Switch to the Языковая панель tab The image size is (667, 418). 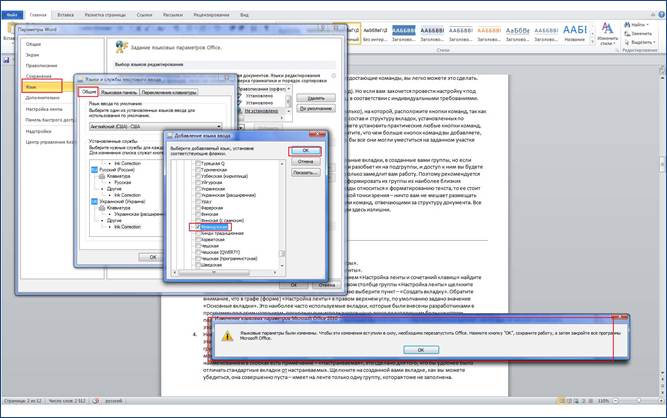click(x=119, y=92)
